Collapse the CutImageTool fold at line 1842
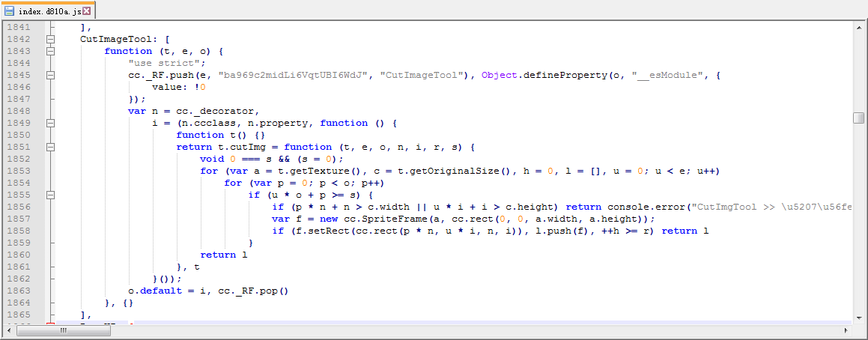This screenshot has height=340, width=868. click(x=51, y=39)
